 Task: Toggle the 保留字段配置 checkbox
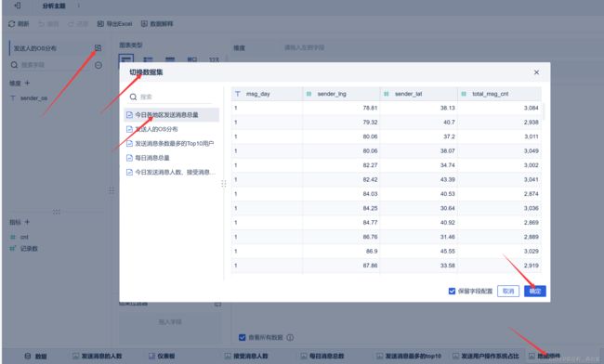pyautogui.click(x=452, y=291)
